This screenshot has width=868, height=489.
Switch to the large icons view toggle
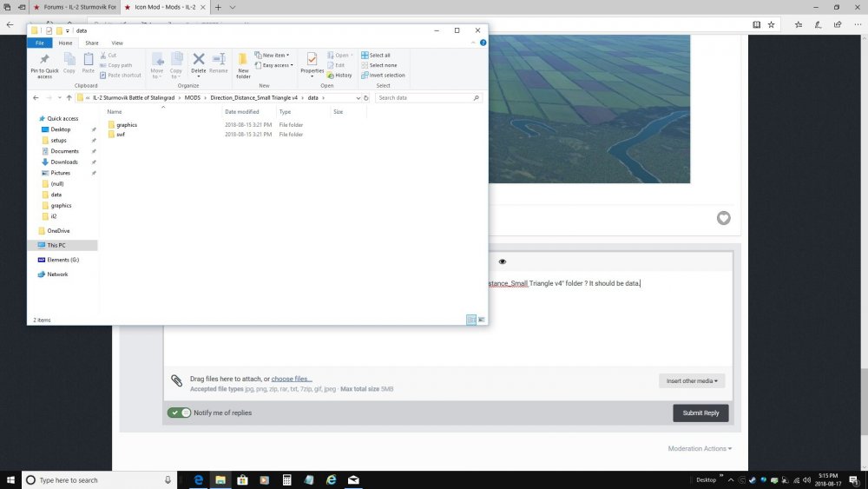[x=482, y=320]
